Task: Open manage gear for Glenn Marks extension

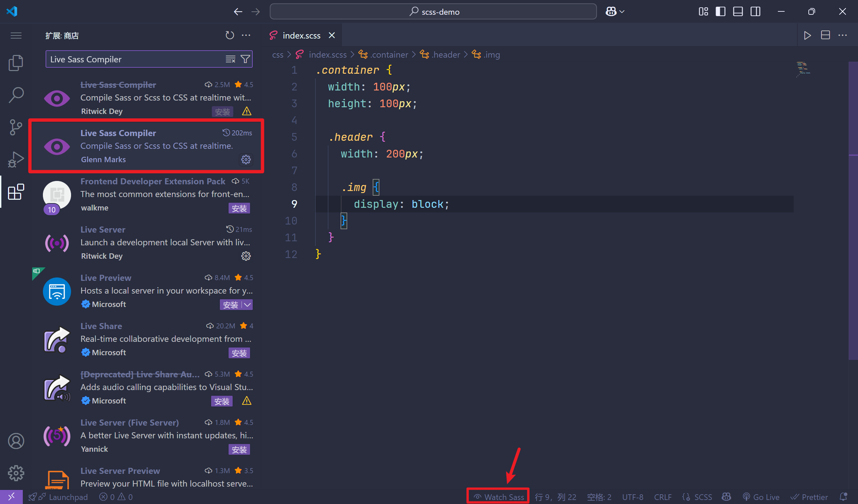Action: [246, 160]
